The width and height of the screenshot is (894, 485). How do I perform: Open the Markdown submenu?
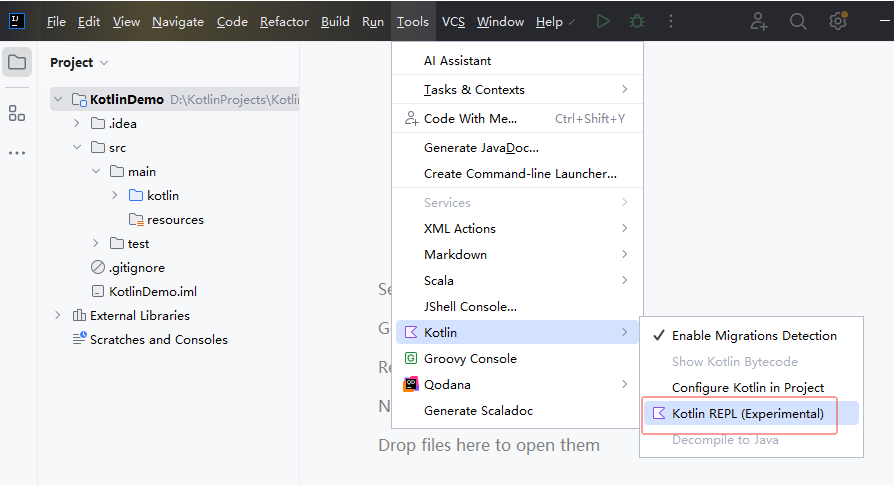pyautogui.click(x=517, y=254)
